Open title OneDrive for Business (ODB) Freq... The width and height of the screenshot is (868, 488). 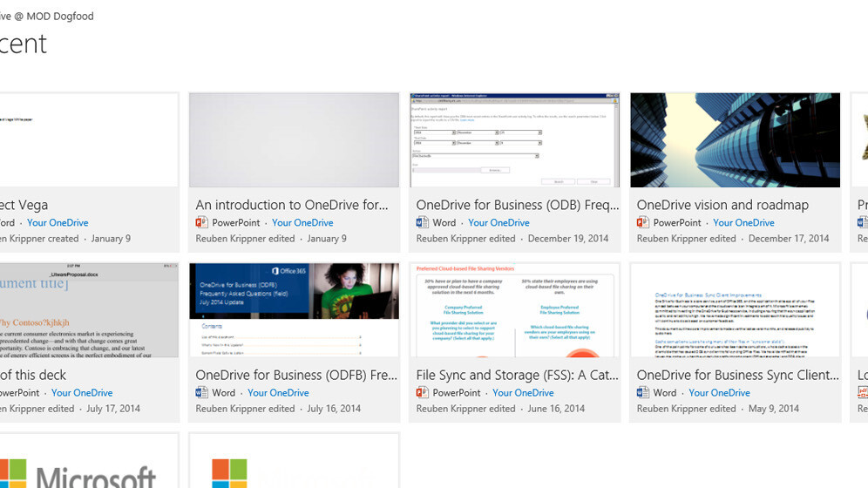tap(517, 205)
